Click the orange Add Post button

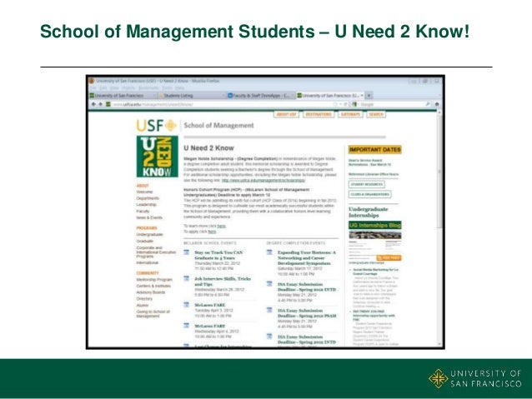pyautogui.click(x=389, y=258)
